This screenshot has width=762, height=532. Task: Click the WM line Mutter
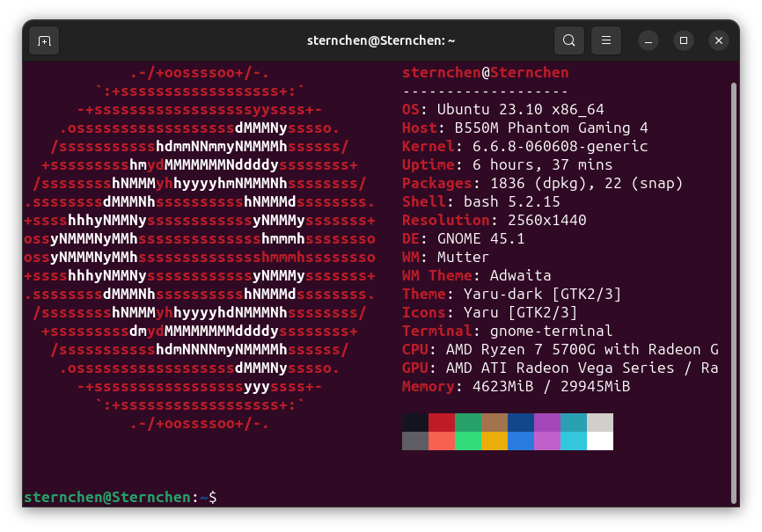(x=445, y=257)
